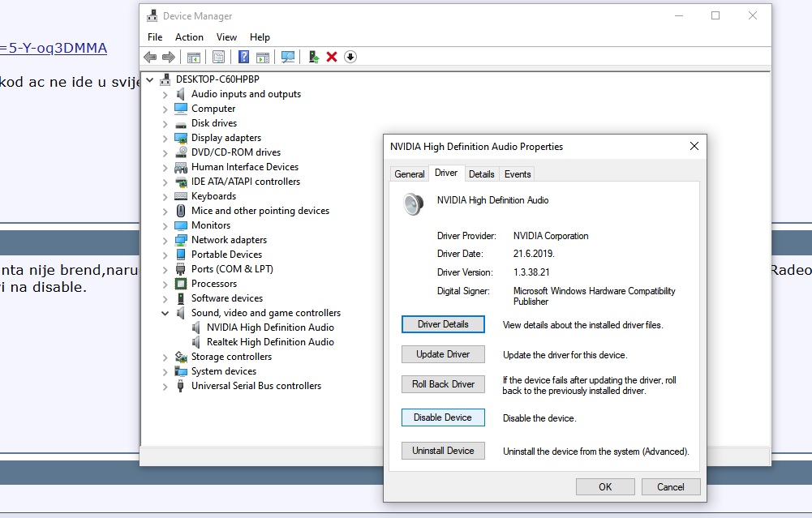Click the Storage controllers icon
Screen dimensions: 812x518
pyautogui.click(x=181, y=357)
